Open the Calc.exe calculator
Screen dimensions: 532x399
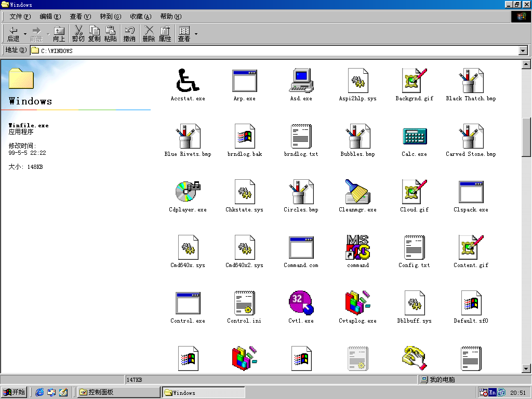point(414,138)
